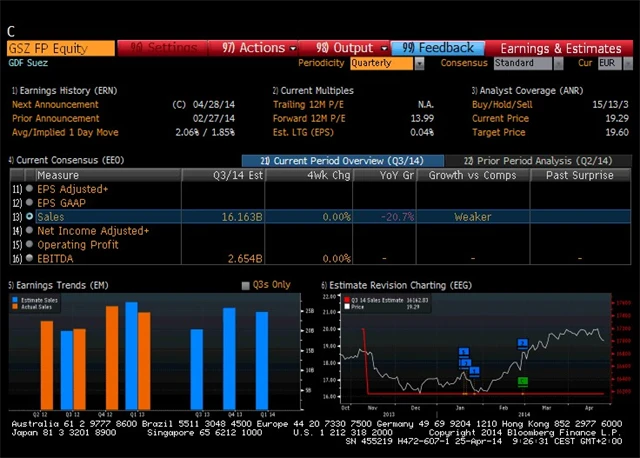Switch to Current Period Overview tab
Viewport: 640px width, 458px height.
341,160
